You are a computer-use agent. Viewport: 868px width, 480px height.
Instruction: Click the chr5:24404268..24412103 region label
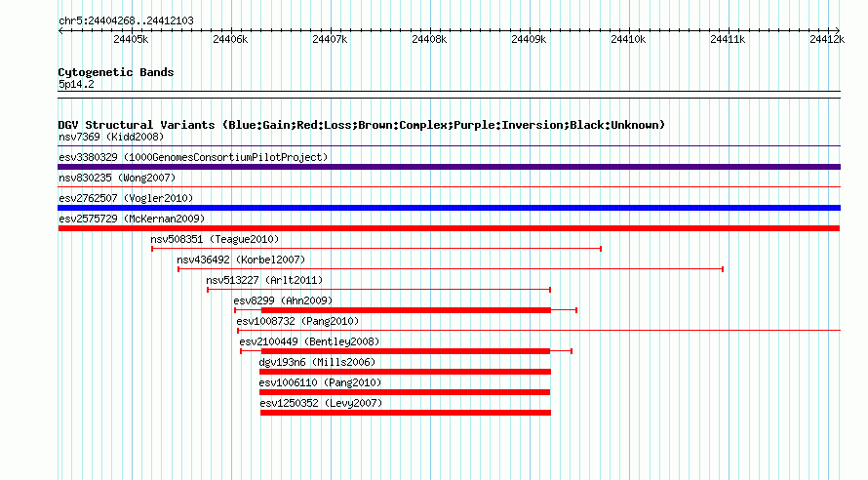pos(126,20)
